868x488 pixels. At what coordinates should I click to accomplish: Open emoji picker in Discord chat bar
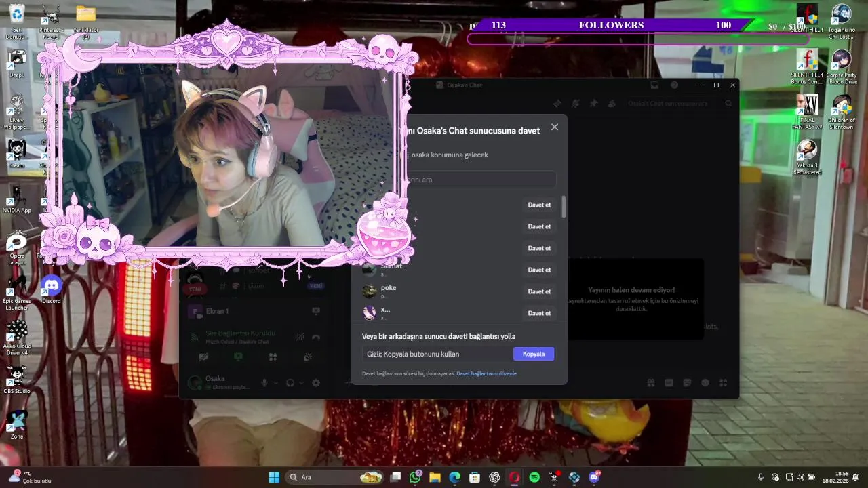(705, 383)
